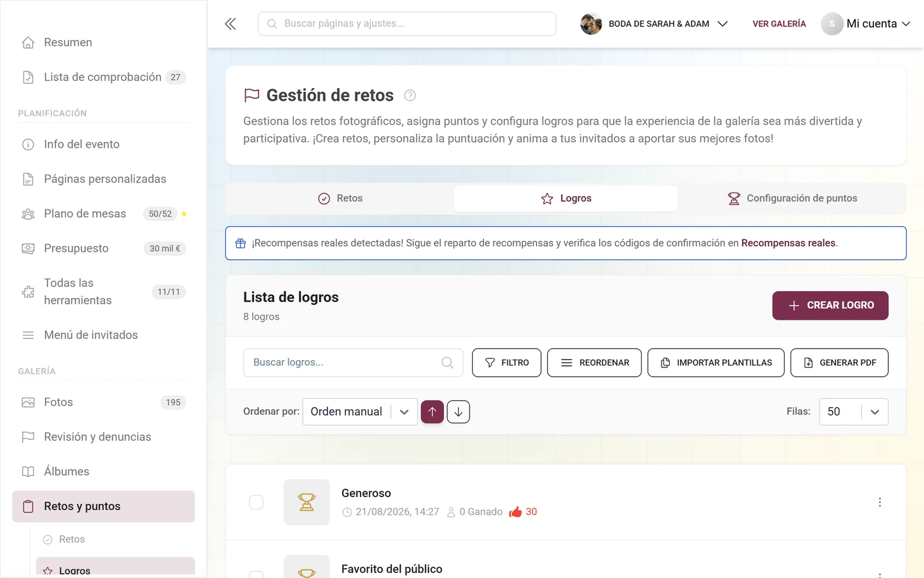Click the Favorito del público title
The image size is (924, 578).
coord(392,569)
